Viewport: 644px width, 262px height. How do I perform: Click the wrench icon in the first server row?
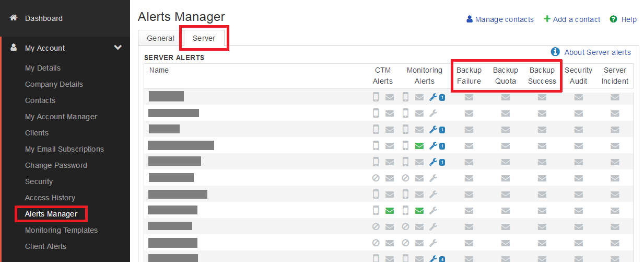pyautogui.click(x=432, y=97)
